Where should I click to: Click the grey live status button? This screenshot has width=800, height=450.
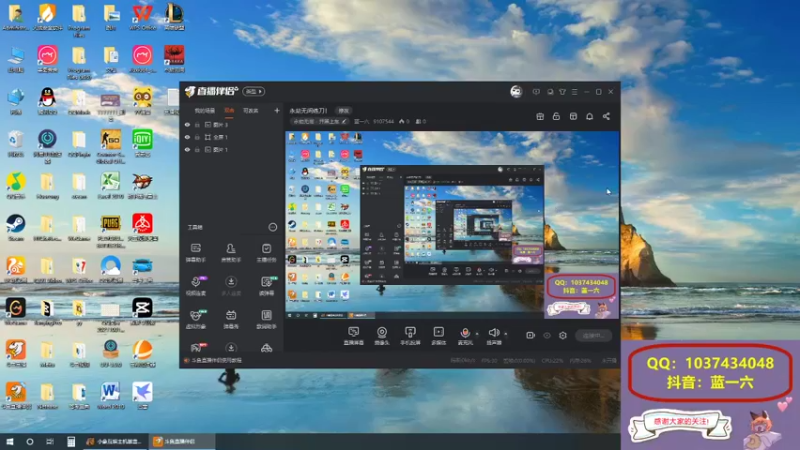tap(594, 335)
